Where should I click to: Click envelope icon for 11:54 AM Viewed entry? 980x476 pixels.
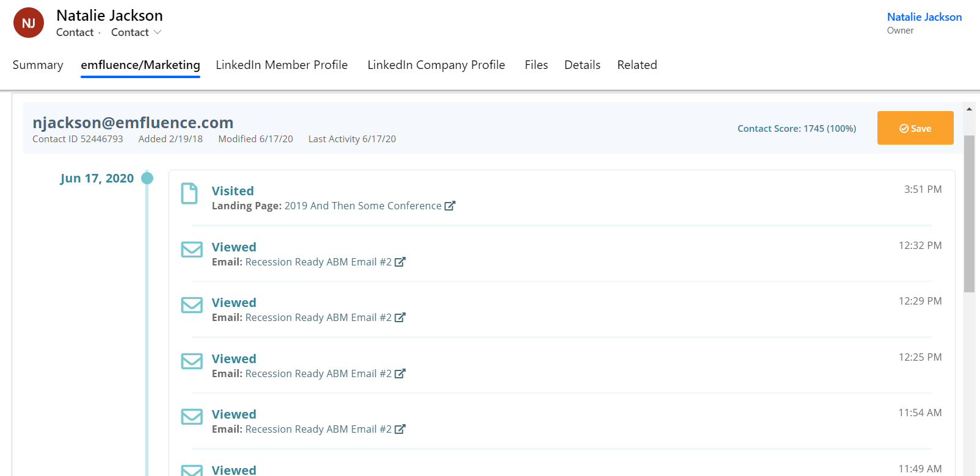(192, 417)
